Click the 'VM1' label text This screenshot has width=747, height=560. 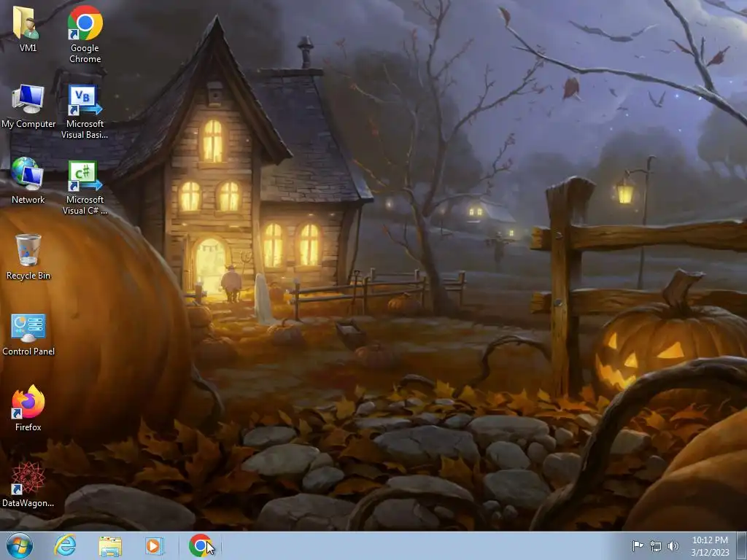pos(28,48)
